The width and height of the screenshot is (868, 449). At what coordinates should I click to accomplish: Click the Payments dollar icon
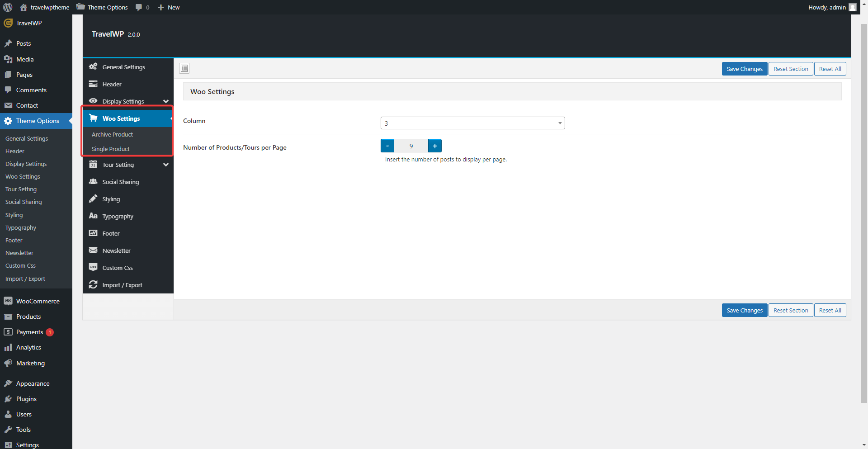[8, 332]
